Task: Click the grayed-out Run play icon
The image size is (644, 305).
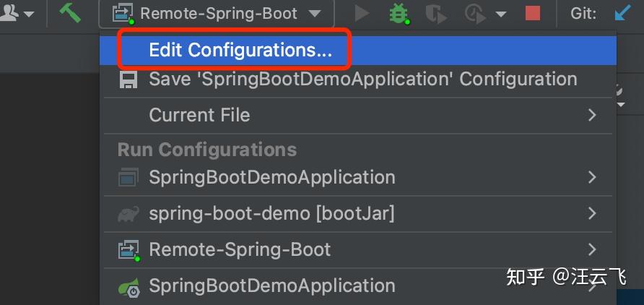Action: pyautogui.click(x=362, y=13)
